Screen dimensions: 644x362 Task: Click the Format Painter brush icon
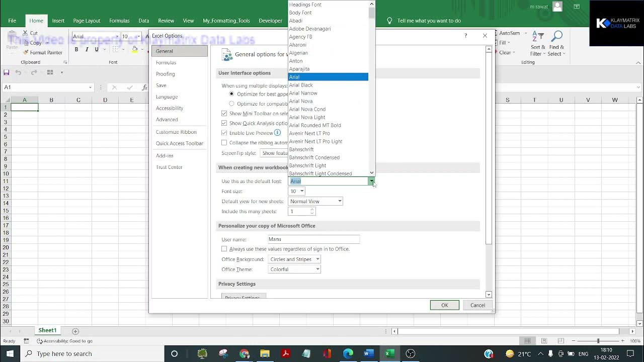point(25,52)
